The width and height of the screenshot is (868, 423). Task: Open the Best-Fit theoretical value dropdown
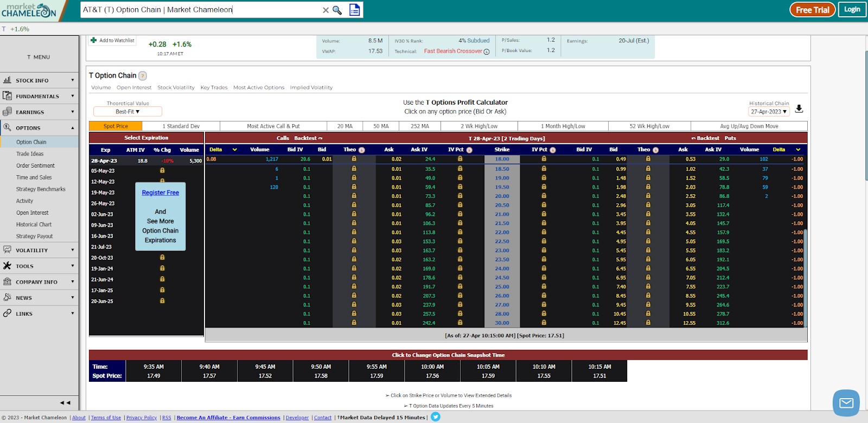click(127, 112)
